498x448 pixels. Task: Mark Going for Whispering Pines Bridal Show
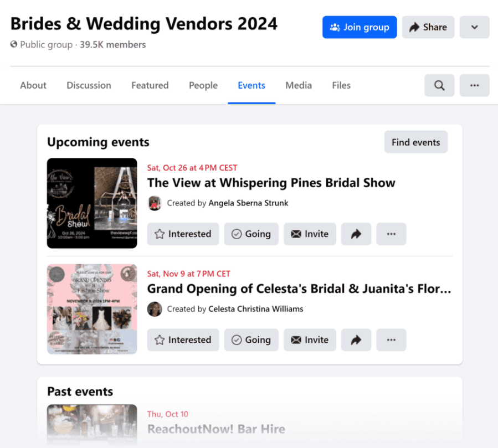[x=251, y=234]
